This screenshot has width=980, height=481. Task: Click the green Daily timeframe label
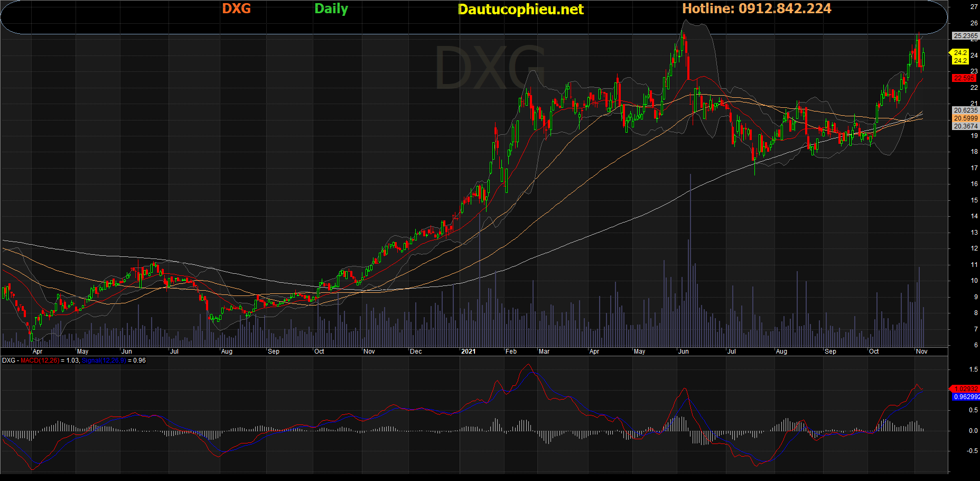331,9
